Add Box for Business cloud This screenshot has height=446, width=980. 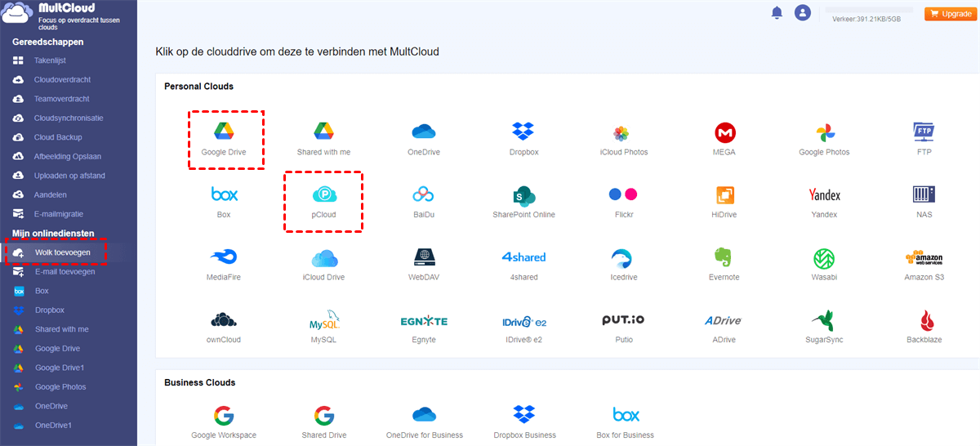click(626, 414)
